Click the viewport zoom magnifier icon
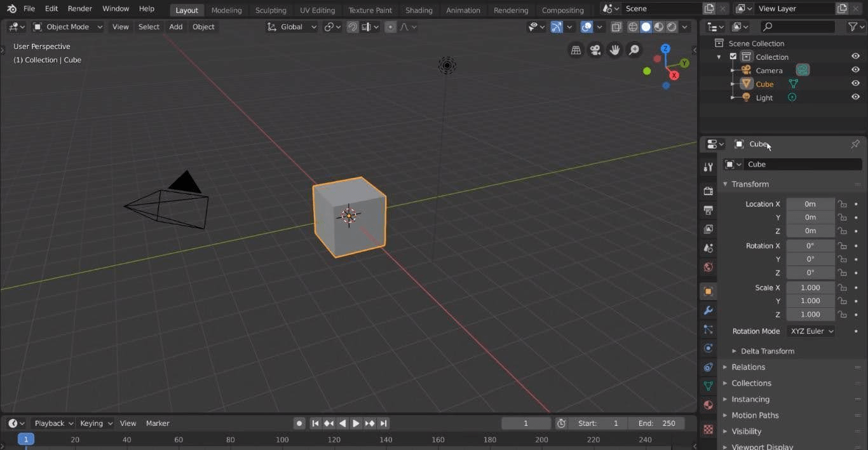 point(634,50)
